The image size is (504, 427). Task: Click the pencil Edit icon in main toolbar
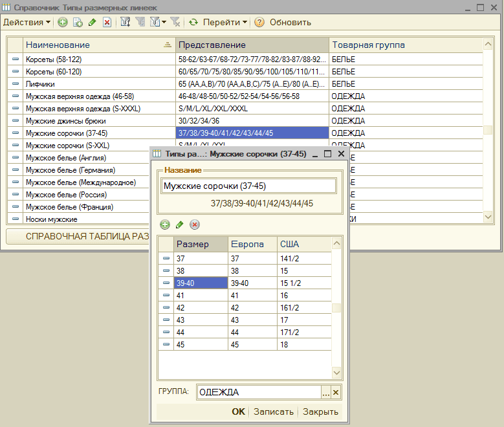(93, 22)
